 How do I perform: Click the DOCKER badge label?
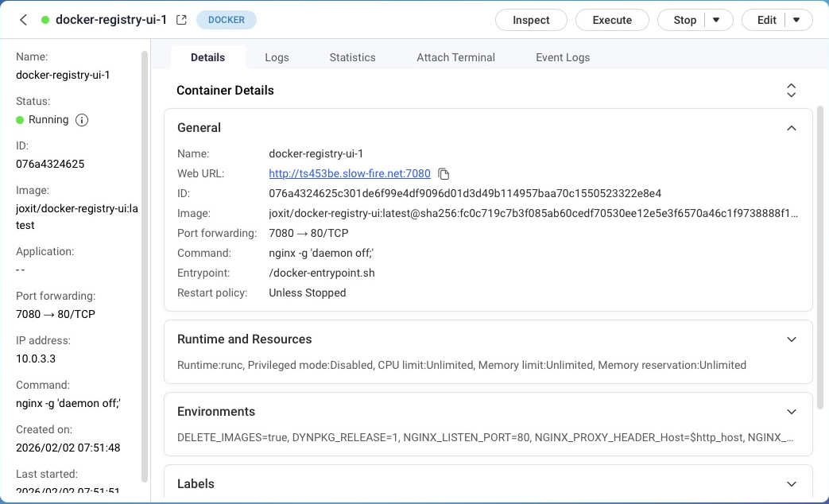point(227,20)
